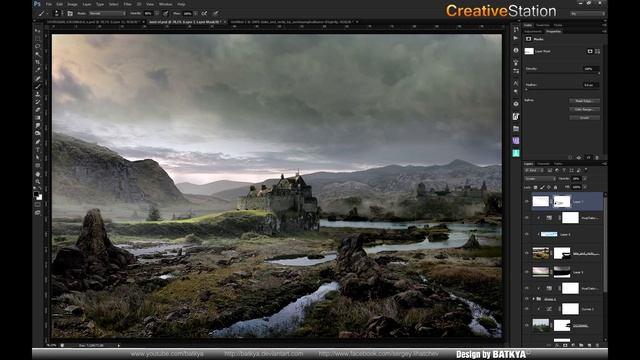Click the Color Range button
The image size is (640, 360).
click(584, 109)
